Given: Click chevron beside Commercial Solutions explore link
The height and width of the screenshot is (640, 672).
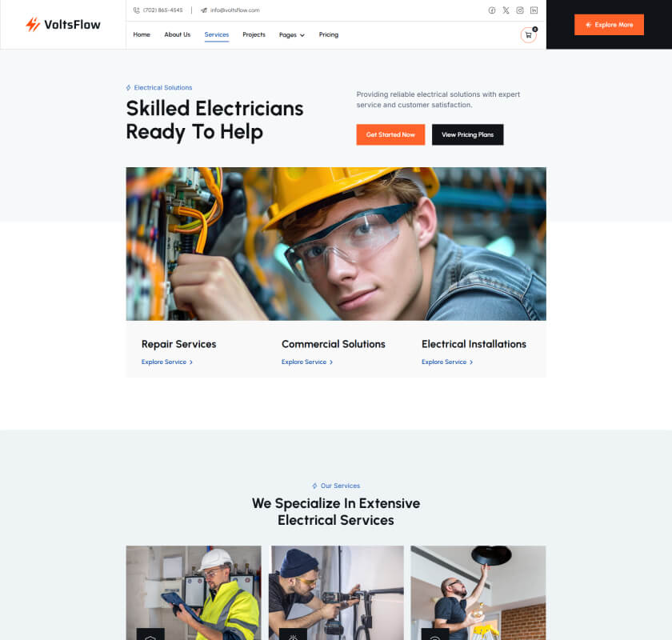Looking at the screenshot, I should click(x=331, y=362).
